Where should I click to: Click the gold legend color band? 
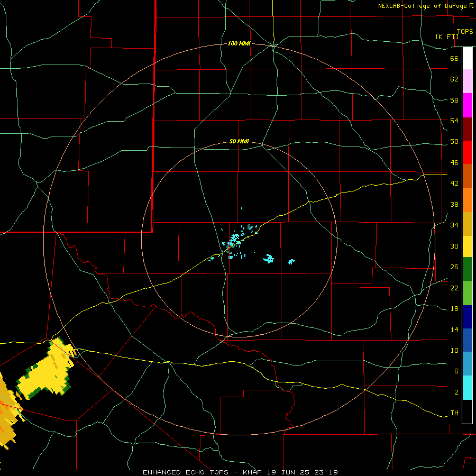(x=467, y=224)
